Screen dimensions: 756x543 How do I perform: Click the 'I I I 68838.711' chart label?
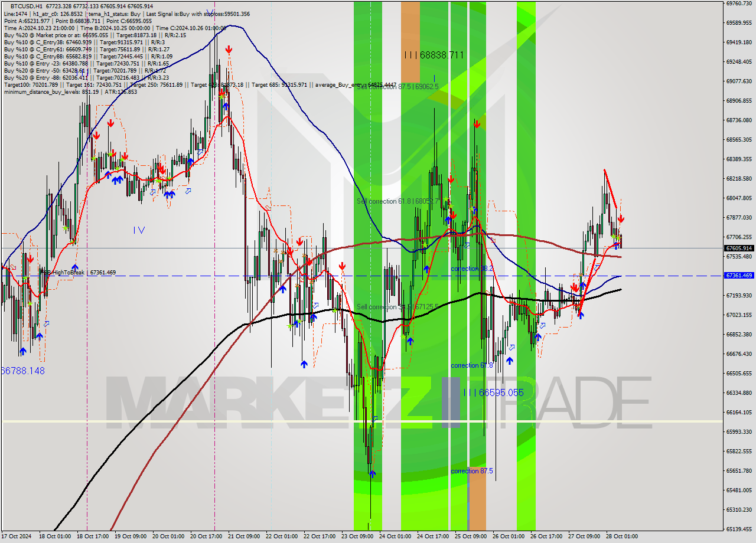pos(434,55)
